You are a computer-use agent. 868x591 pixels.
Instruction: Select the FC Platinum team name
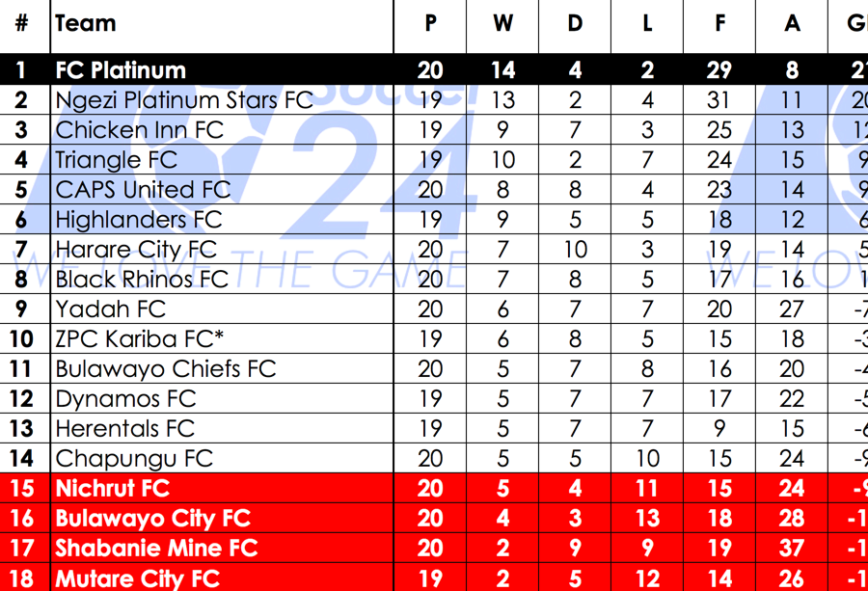click(121, 70)
